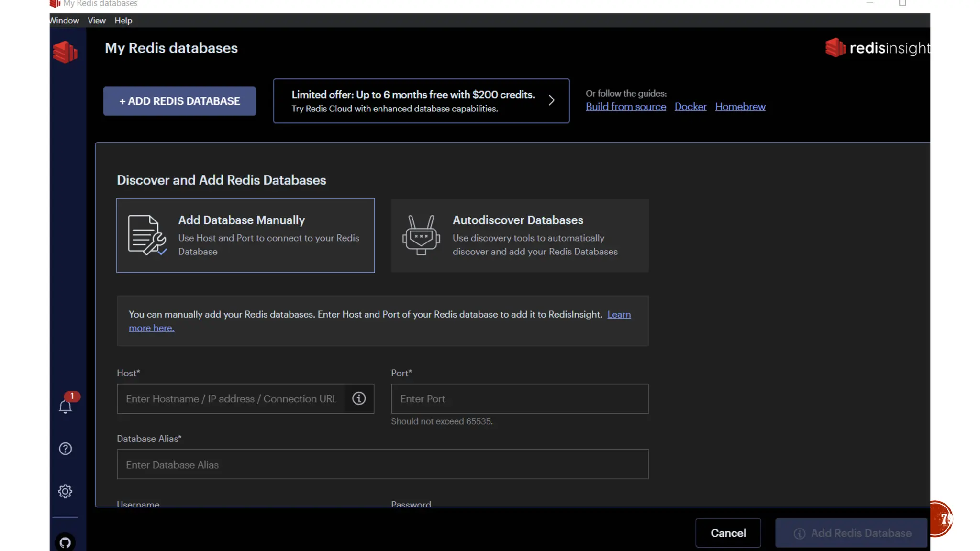Viewport: 980px width, 551px height.
Task: Open the Window menu
Action: [64, 21]
